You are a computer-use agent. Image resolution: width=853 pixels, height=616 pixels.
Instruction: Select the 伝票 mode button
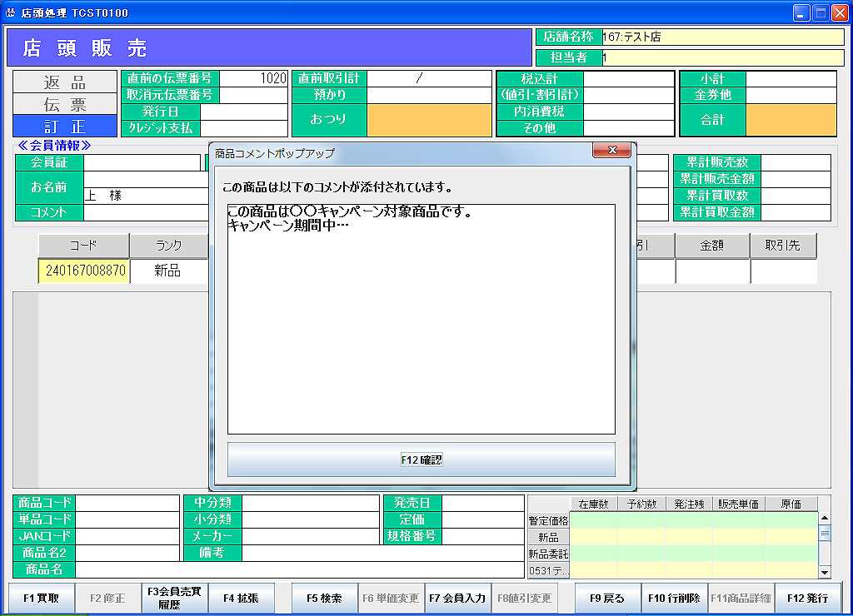(65, 104)
